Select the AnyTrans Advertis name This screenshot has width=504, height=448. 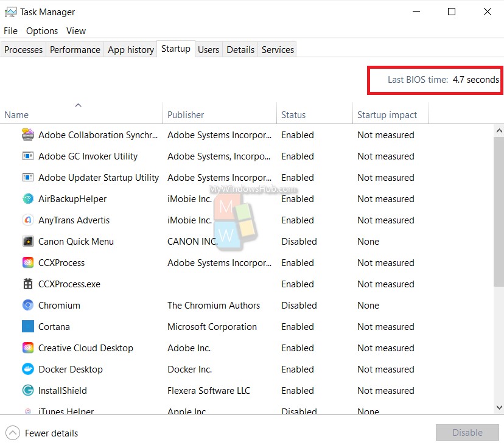coord(74,220)
